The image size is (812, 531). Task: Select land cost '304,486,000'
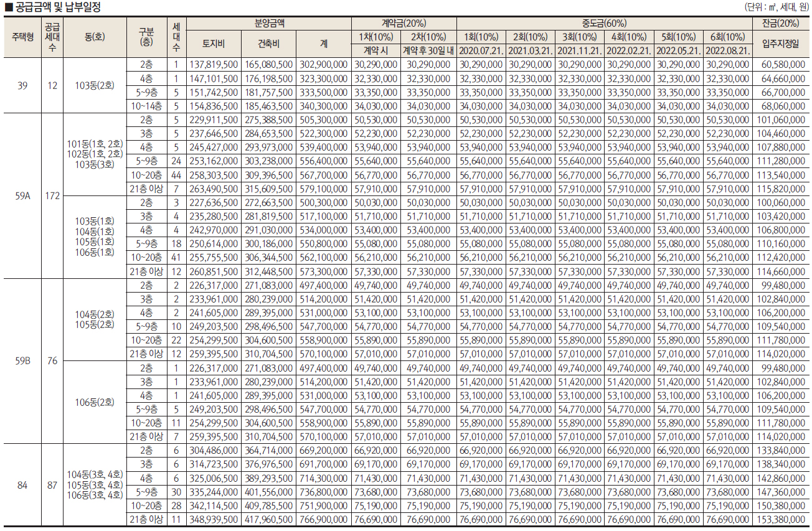214,451
